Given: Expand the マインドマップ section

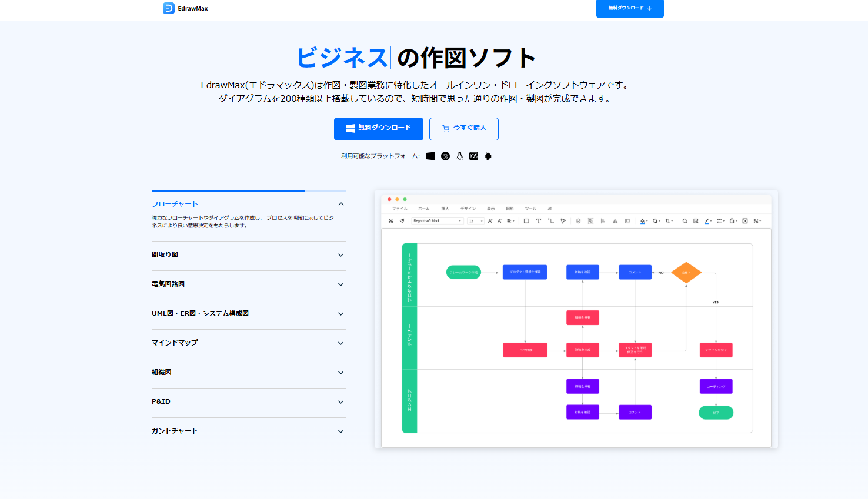Looking at the screenshot, I should pyautogui.click(x=249, y=343).
